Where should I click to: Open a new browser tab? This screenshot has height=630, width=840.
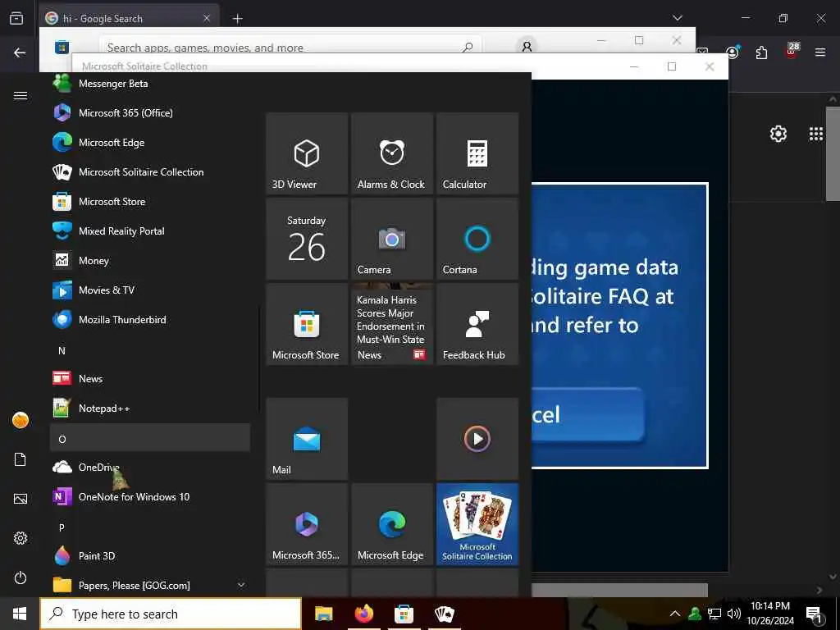tap(238, 19)
